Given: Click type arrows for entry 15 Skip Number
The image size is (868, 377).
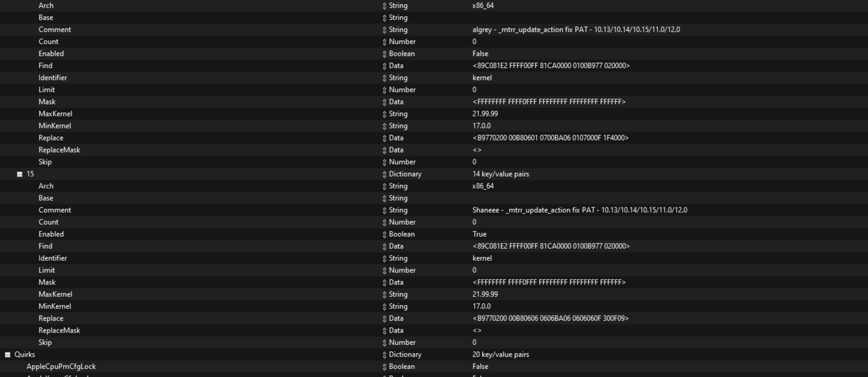Looking at the screenshot, I should click(x=384, y=343).
